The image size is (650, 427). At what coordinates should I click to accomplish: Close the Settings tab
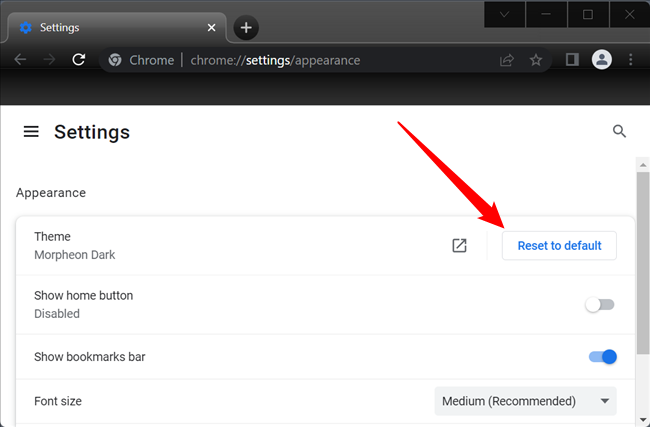(x=212, y=27)
